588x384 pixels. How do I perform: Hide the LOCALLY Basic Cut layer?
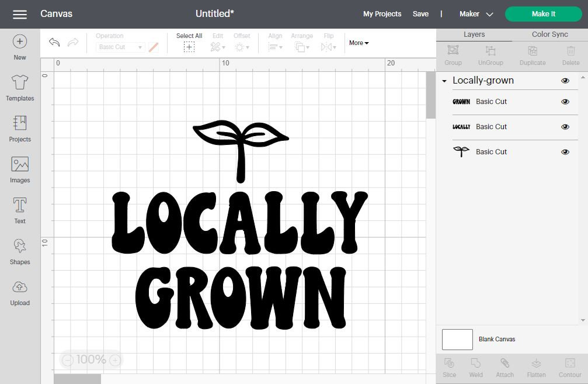(565, 126)
